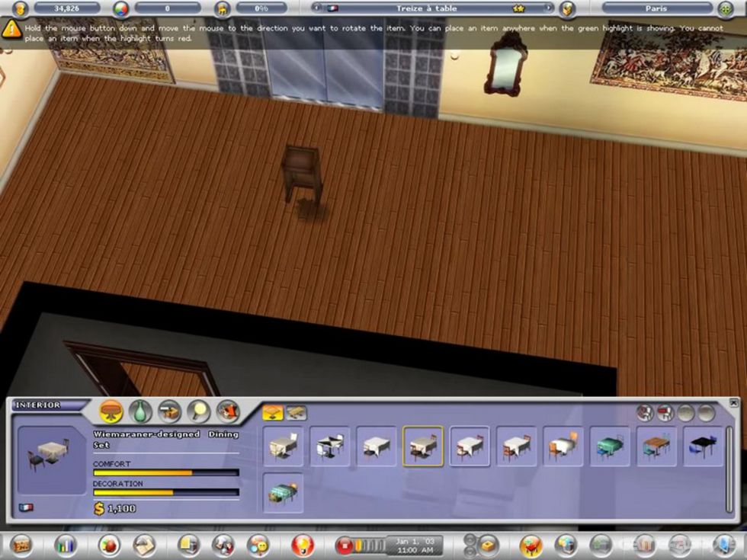747x560 pixels.
Task: Click the Decoration rating bar
Action: pyautogui.click(x=166, y=492)
